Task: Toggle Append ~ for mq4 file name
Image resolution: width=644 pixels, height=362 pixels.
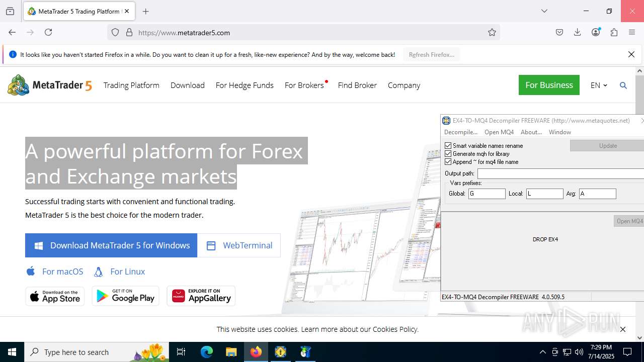Action: 448,162
